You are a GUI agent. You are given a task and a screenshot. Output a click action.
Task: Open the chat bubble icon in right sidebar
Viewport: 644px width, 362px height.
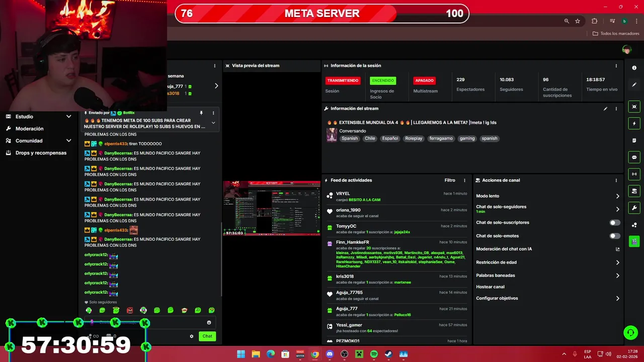(634, 157)
